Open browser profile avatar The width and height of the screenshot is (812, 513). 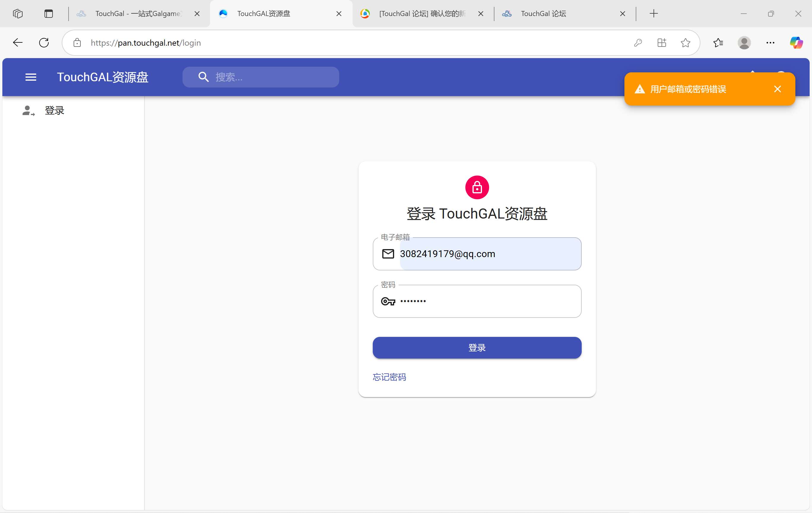click(x=744, y=43)
